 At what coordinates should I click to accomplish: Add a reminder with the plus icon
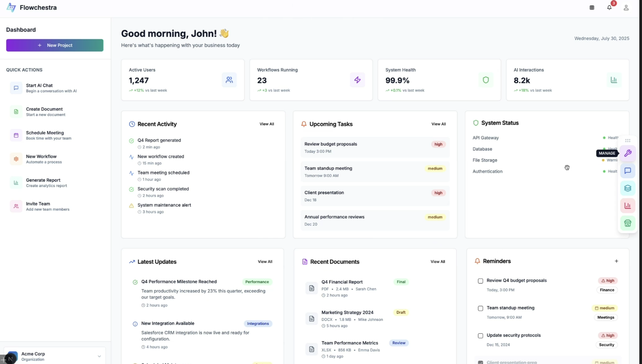pyautogui.click(x=616, y=261)
